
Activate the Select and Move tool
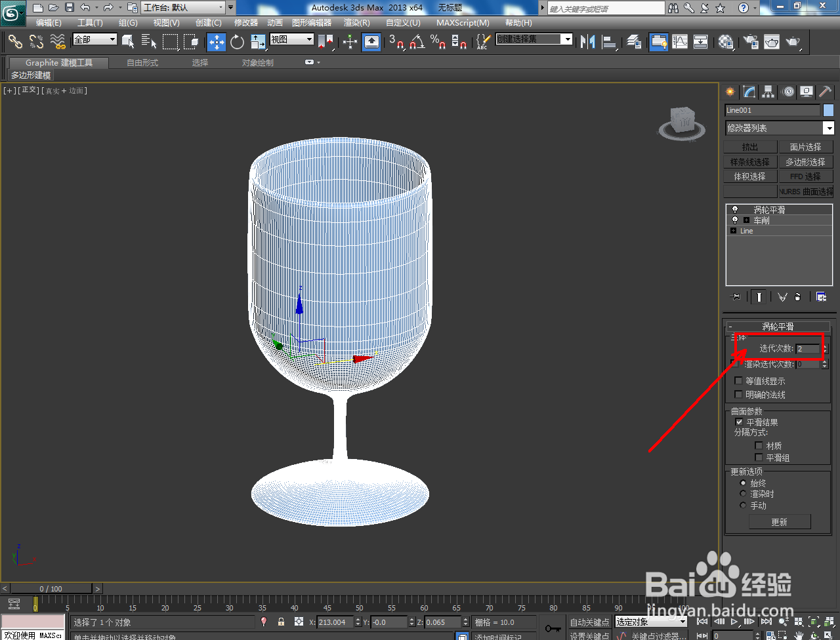point(216,42)
